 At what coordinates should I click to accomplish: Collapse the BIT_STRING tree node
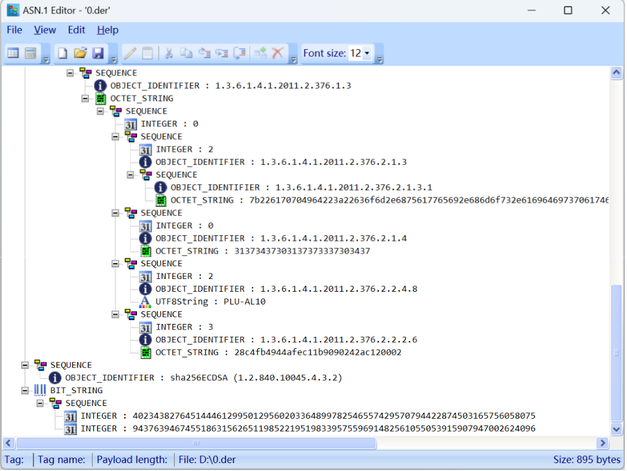(25, 390)
